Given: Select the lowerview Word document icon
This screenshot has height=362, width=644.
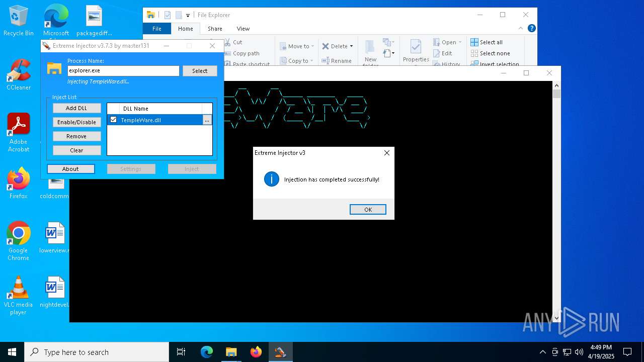Looking at the screenshot, I should (55, 238).
